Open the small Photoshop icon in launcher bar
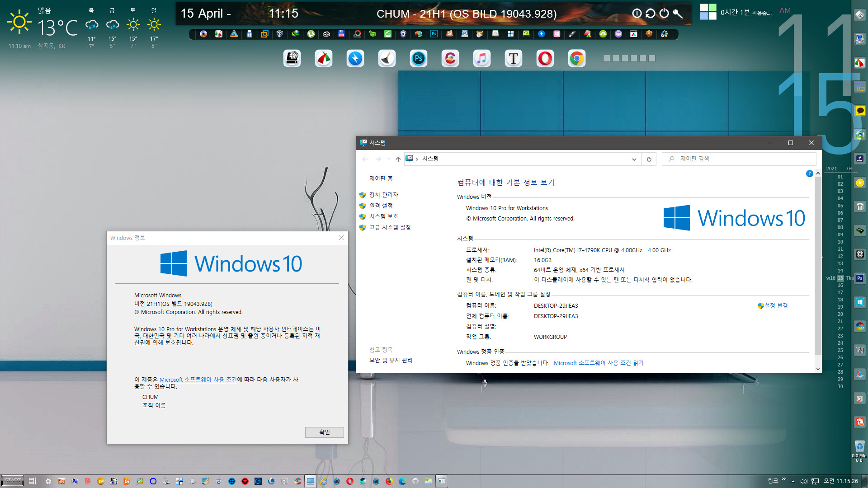Viewport: 868px width, 488px height. click(434, 34)
